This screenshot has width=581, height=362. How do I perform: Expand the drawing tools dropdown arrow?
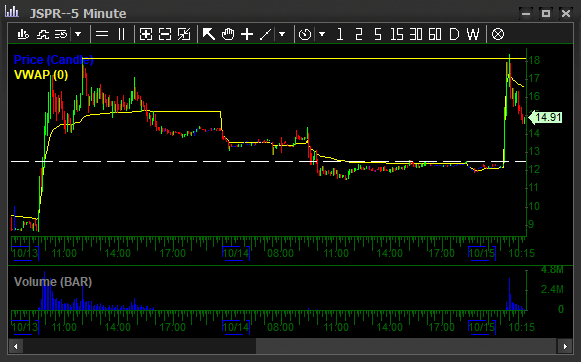[282, 34]
